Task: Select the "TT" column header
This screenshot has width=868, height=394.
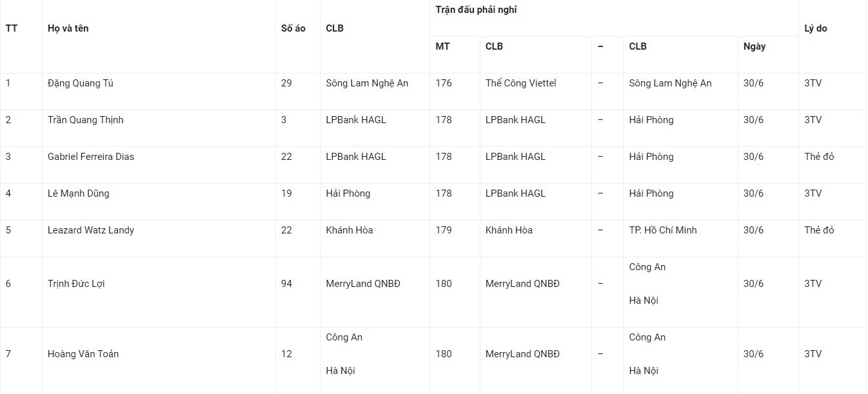Action: [11, 28]
